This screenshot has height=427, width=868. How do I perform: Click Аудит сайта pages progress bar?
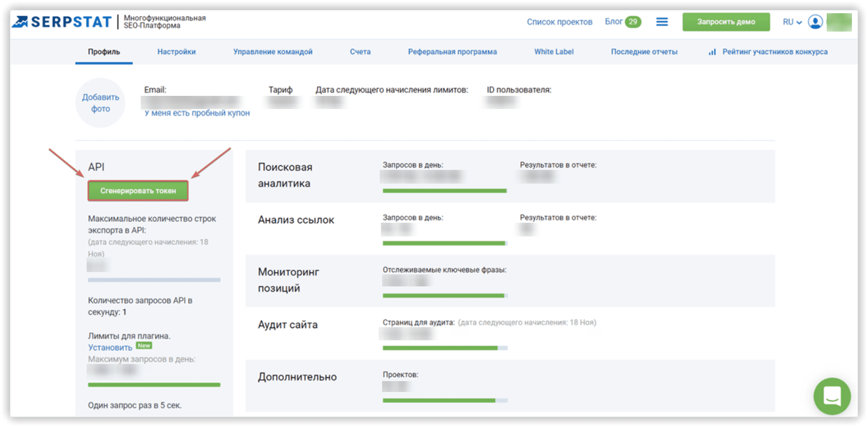click(x=445, y=348)
